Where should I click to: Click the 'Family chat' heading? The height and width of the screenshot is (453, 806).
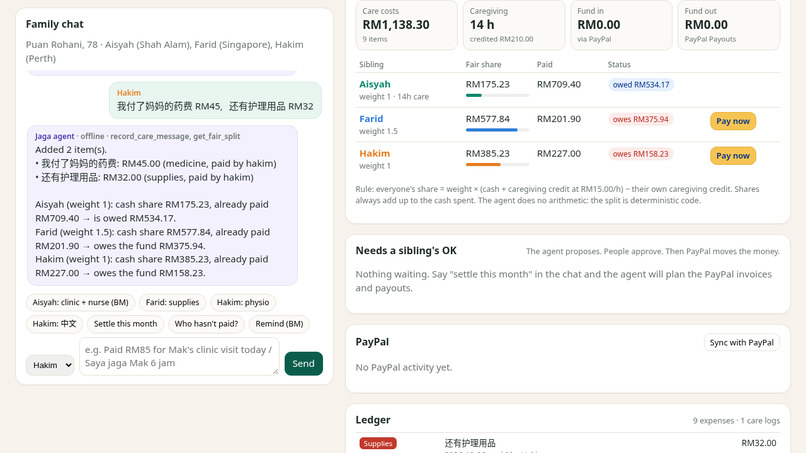[x=54, y=24]
